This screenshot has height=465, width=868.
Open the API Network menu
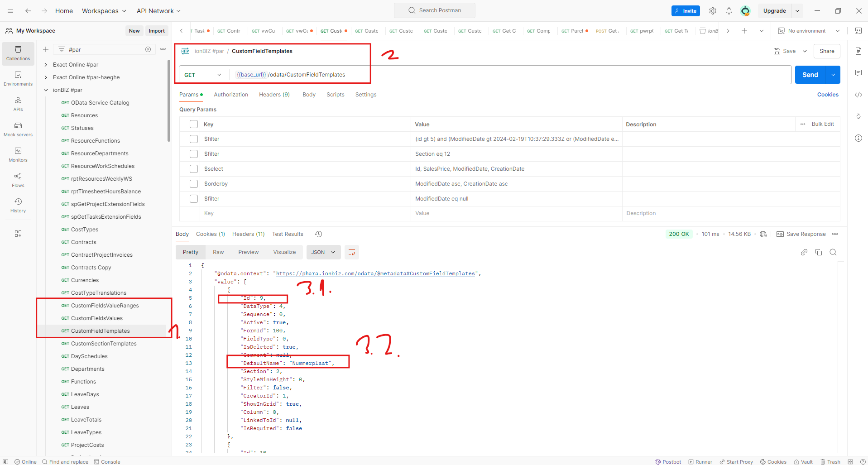click(x=158, y=11)
